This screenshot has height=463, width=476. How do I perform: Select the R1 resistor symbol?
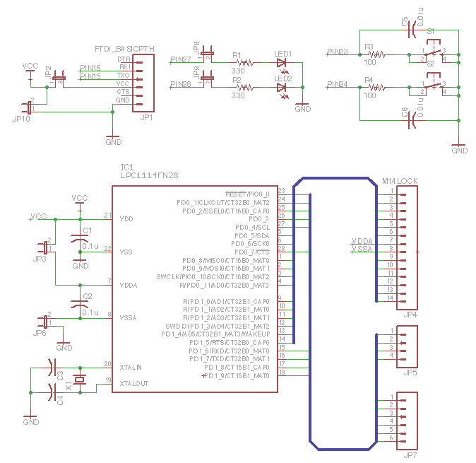point(245,63)
